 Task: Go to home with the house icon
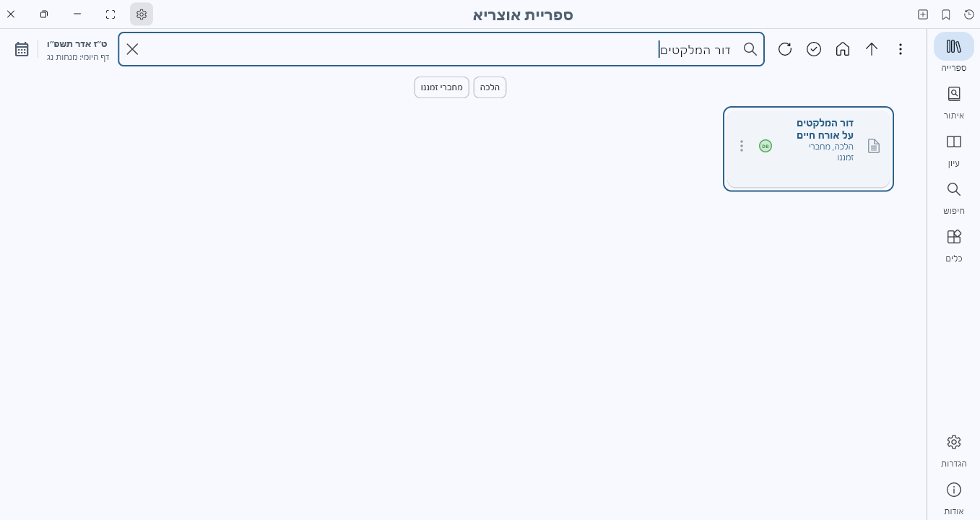[842, 48]
